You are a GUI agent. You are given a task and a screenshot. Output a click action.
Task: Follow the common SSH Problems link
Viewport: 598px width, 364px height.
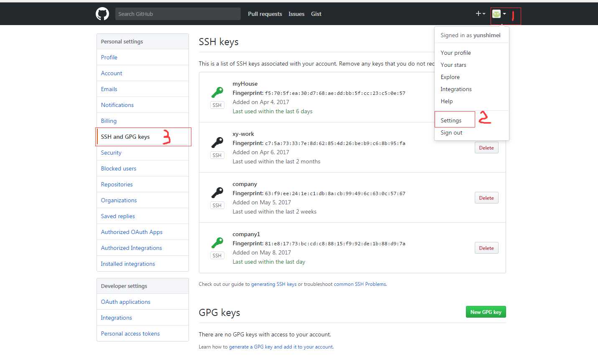tap(360, 284)
